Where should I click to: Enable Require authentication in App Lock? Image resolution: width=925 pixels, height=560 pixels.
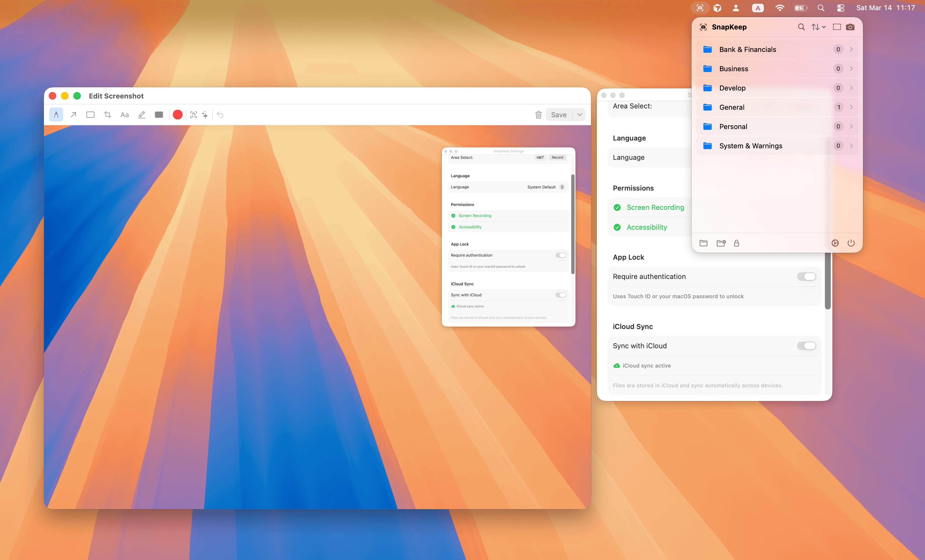tap(806, 276)
